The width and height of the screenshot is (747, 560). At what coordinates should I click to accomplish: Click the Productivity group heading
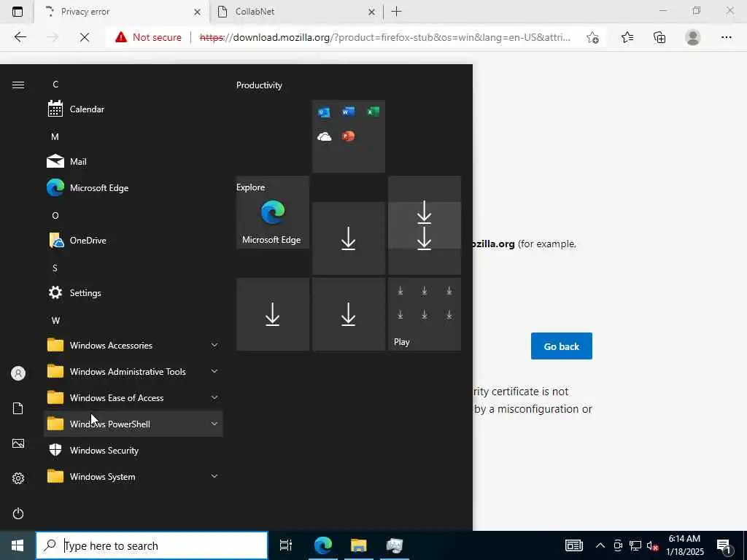259,85
